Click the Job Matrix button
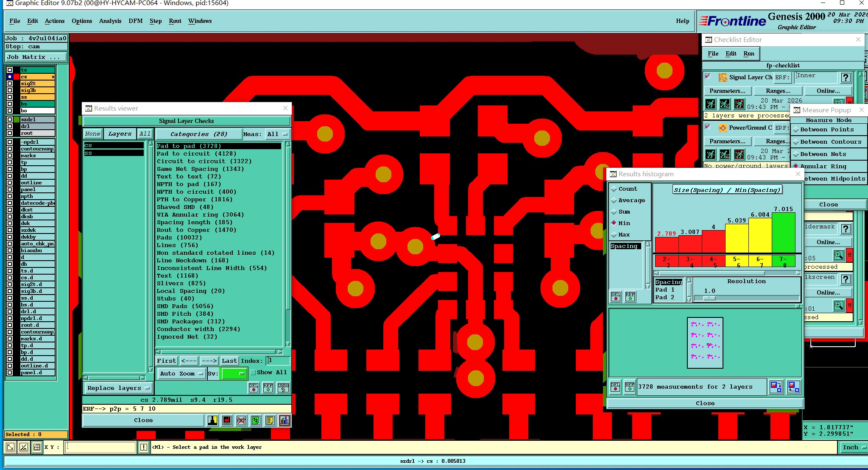Viewport: 868px width, 470px height. tap(36, 57)
